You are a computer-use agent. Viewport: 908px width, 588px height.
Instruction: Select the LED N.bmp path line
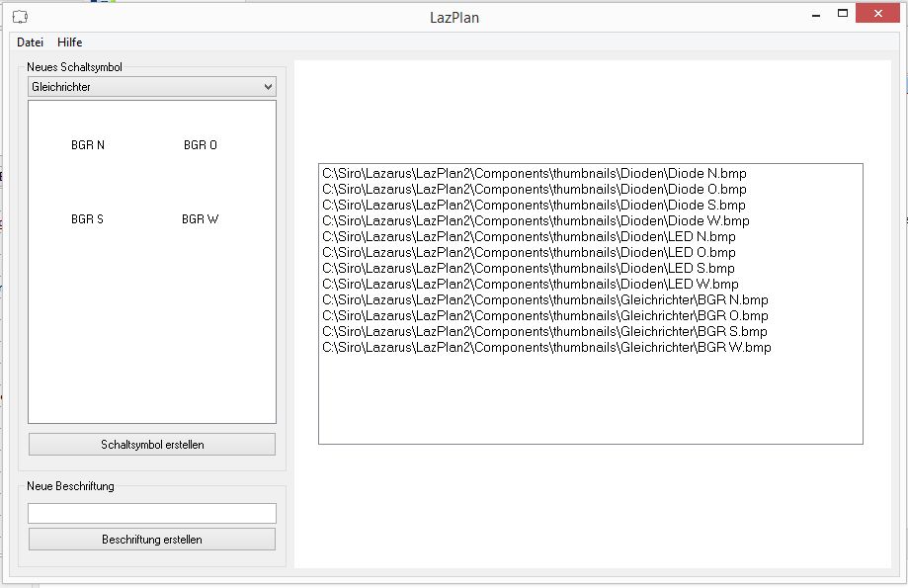tap(529, 237)
